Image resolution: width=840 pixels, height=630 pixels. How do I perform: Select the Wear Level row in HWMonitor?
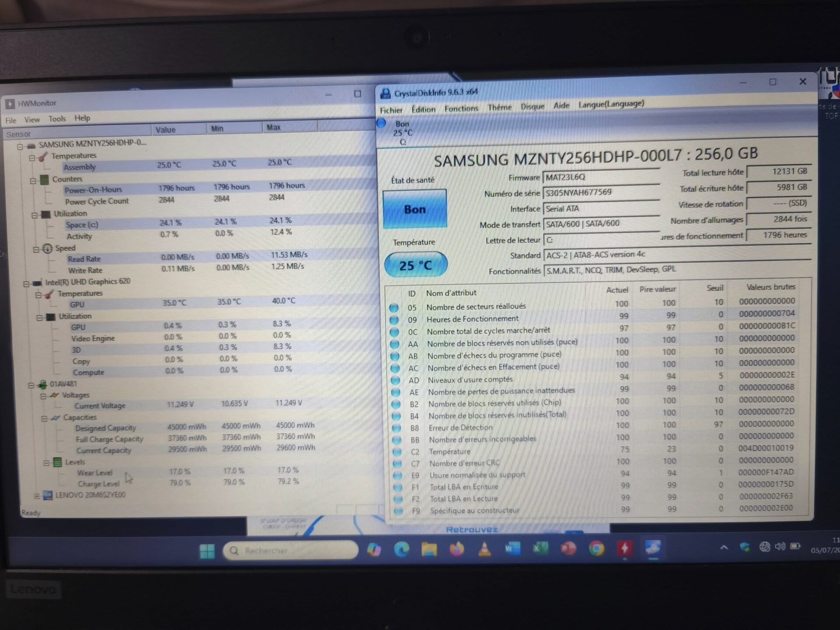click(188, 472)
